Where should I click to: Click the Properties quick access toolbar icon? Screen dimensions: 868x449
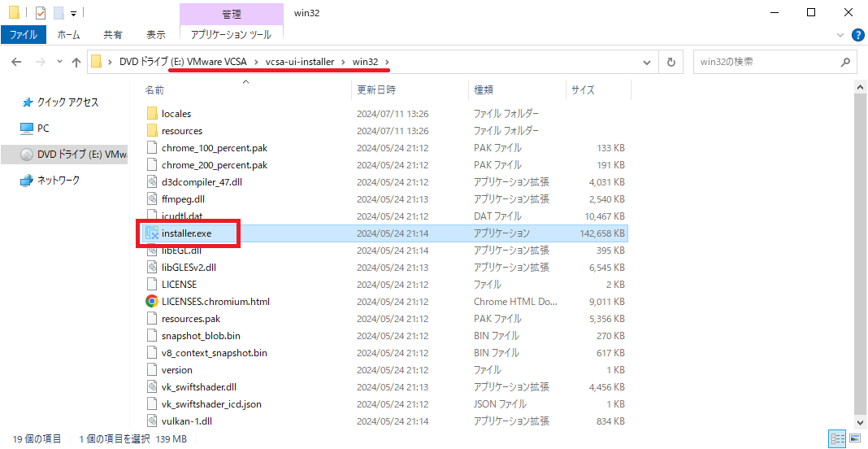click(40, 12)
